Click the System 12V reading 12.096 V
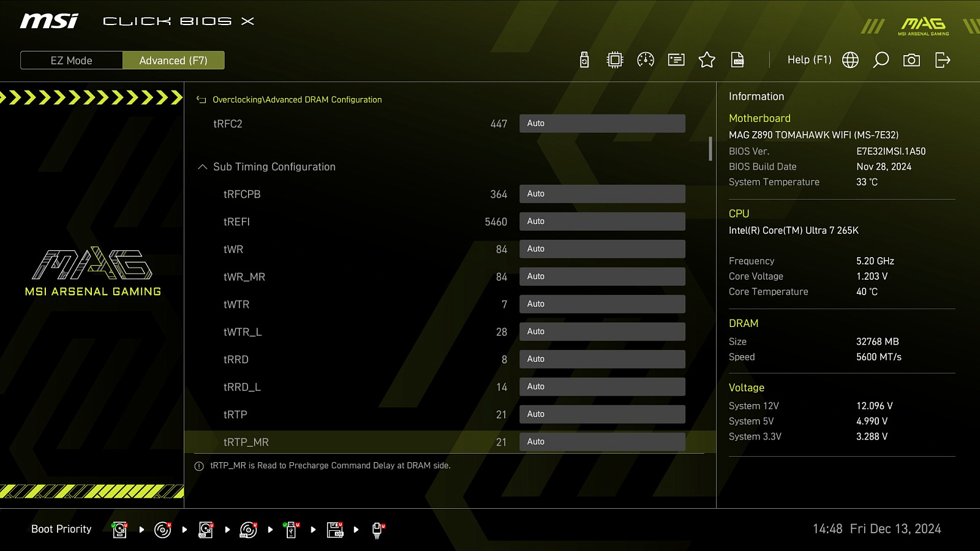This screenshot has width=980, height=551. click(x=875, y=406)
